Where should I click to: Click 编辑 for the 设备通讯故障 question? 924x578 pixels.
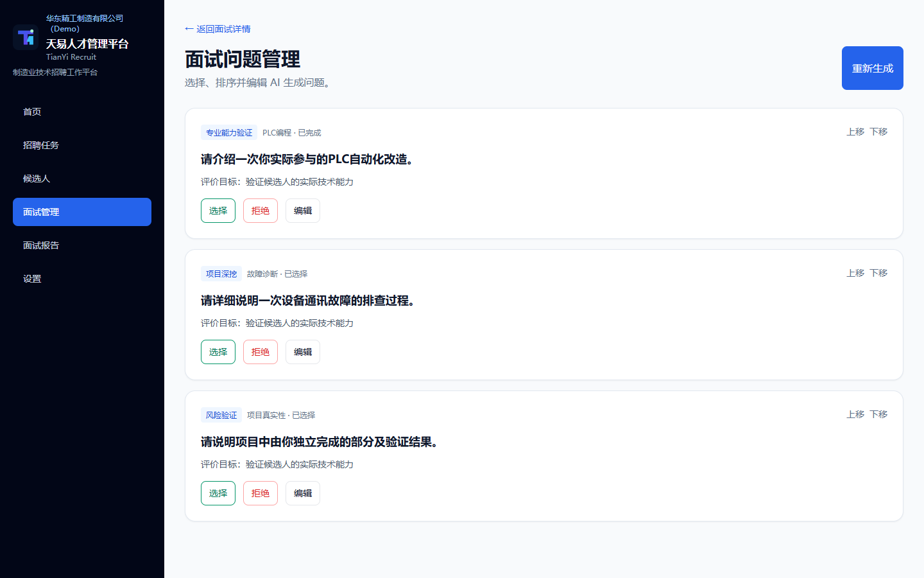[x=303, y=352]
